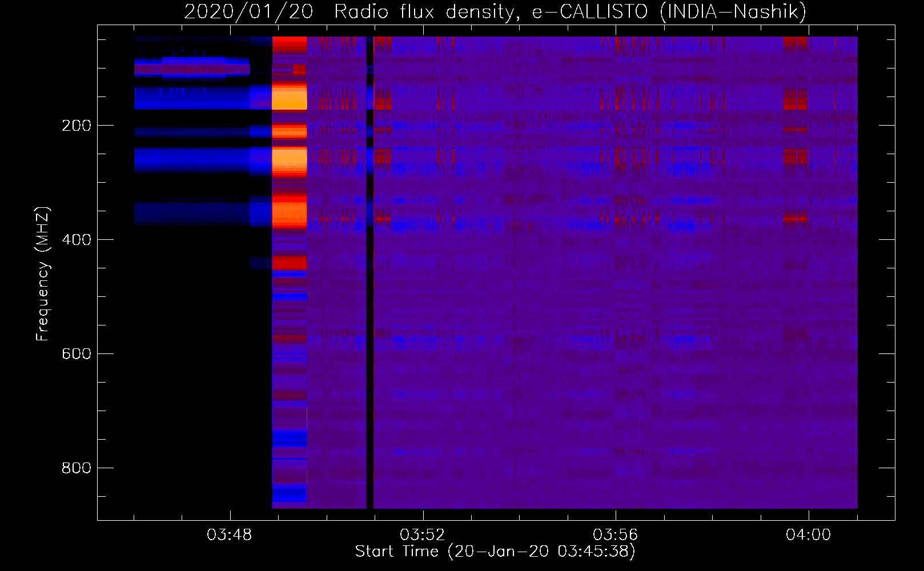This screenshot has height=571, width=924.
Task: Click the 03:52 time tick label
Action: click(x=423, y=535)
